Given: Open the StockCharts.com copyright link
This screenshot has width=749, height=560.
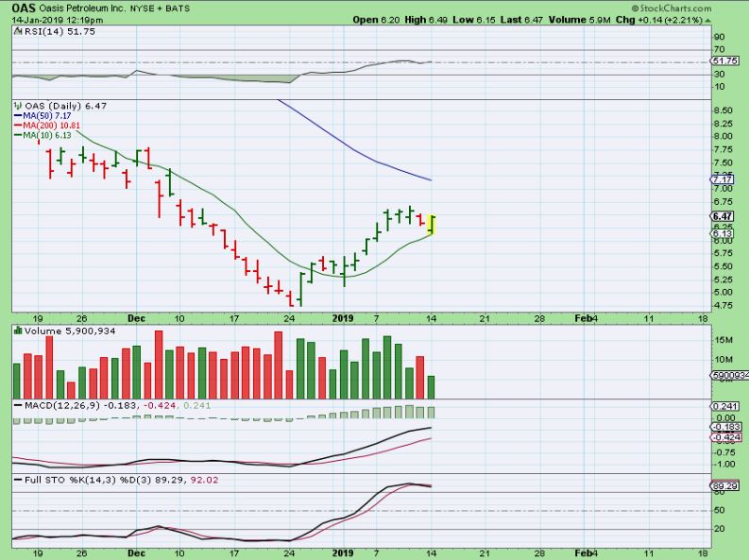Looking at the screenshot, I should 672,8.
